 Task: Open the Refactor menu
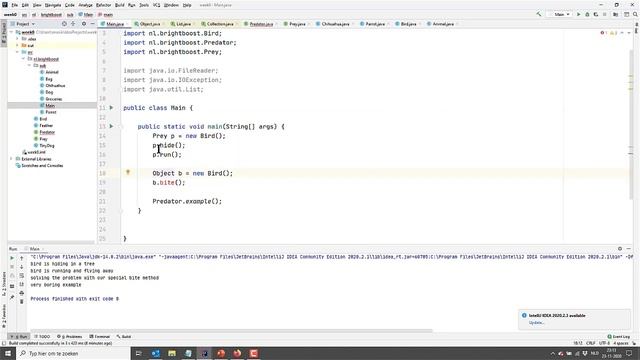click(x=103, y=5)
